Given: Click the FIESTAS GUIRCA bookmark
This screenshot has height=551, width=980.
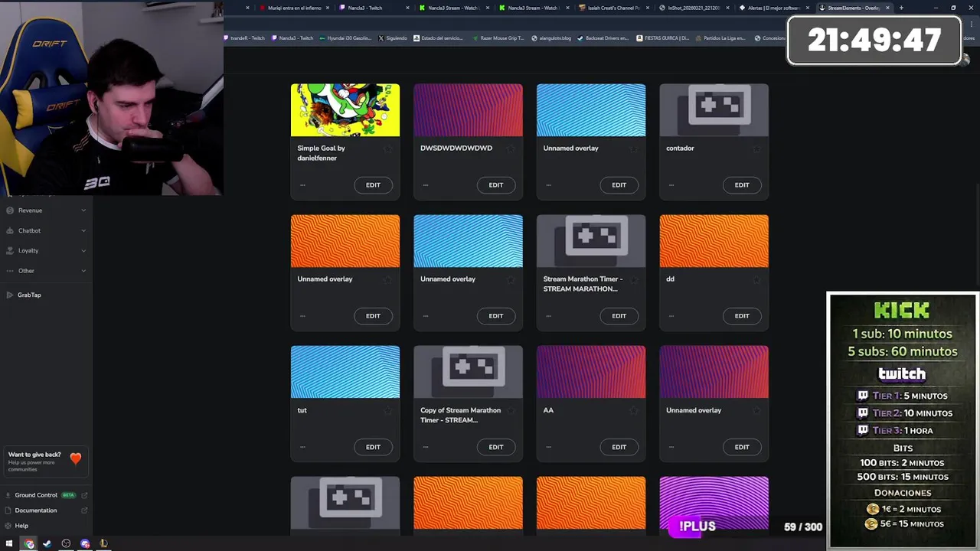Looking at the screenshot, I should tap(662, 37).
